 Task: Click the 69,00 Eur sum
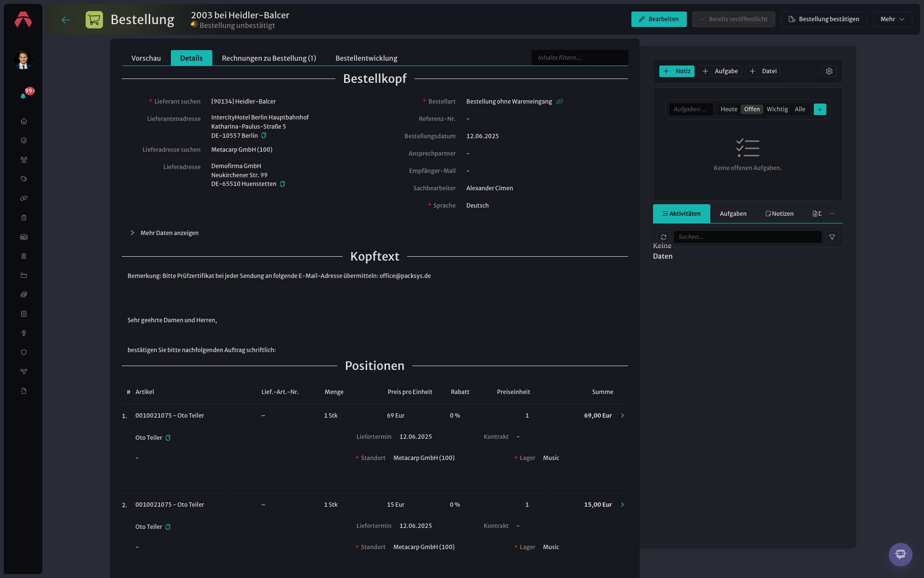point(598,416)
